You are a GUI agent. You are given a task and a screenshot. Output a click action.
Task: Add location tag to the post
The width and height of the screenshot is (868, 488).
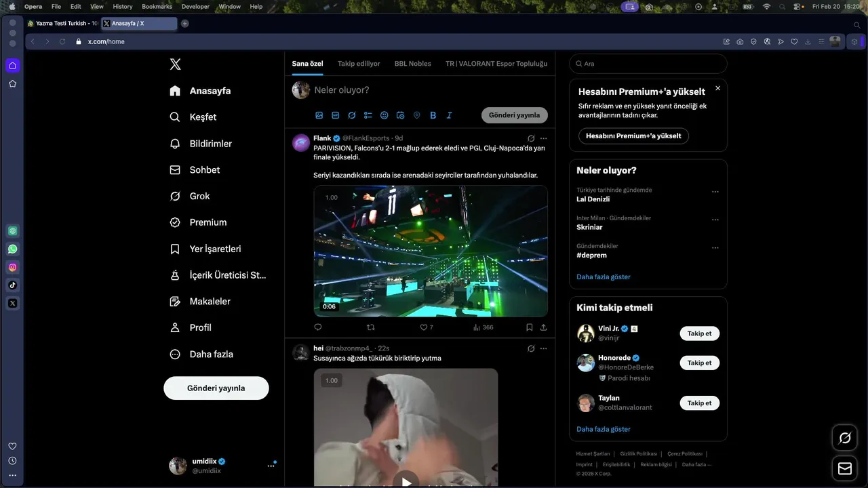click(417, 115)
